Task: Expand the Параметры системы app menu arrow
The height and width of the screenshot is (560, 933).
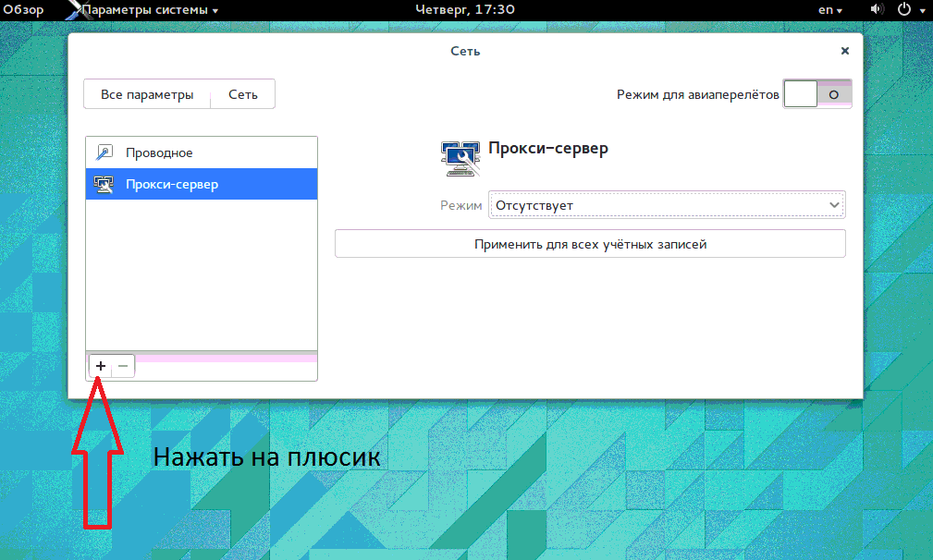Action: pos(215,10)
